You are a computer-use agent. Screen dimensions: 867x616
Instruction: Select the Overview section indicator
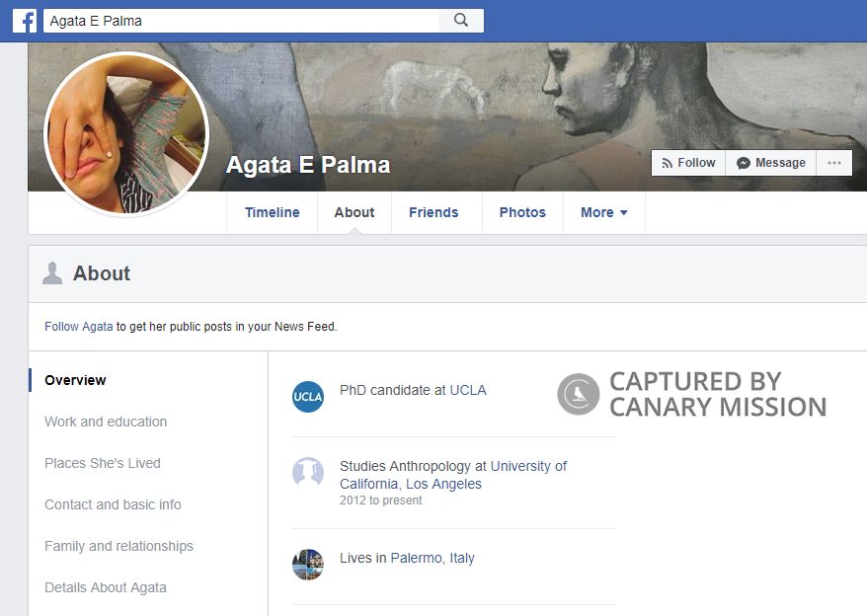point(74,379)
